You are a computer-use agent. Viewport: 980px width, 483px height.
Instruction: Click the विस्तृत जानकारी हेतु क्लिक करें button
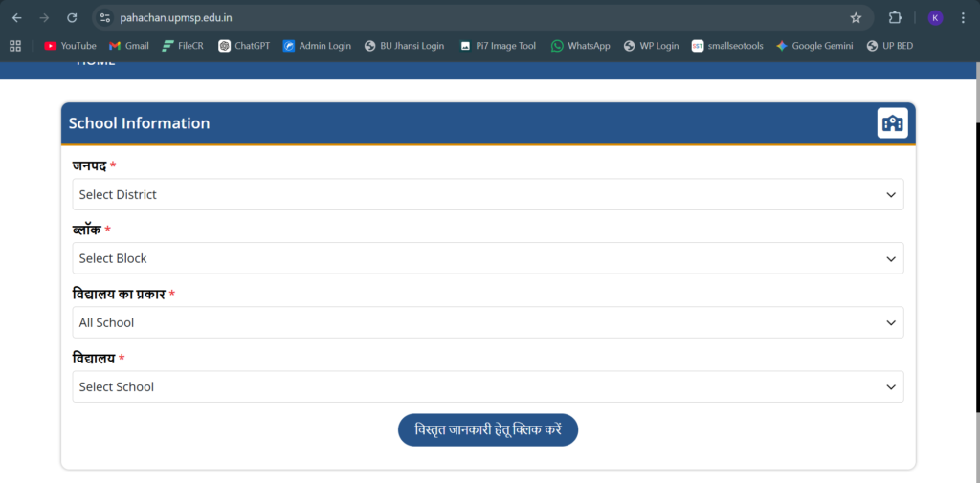click(x=488, y=429)
